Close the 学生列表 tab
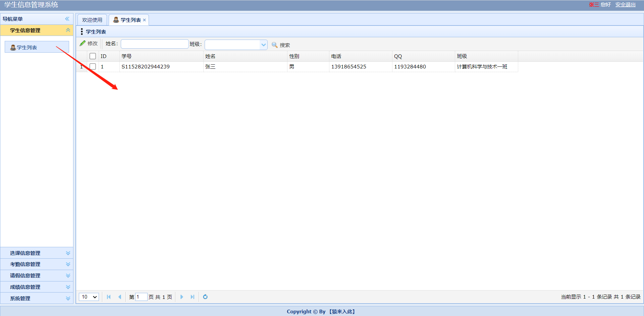Image resolution: width=644 pixels, height=316 pixels. (145, 20)
